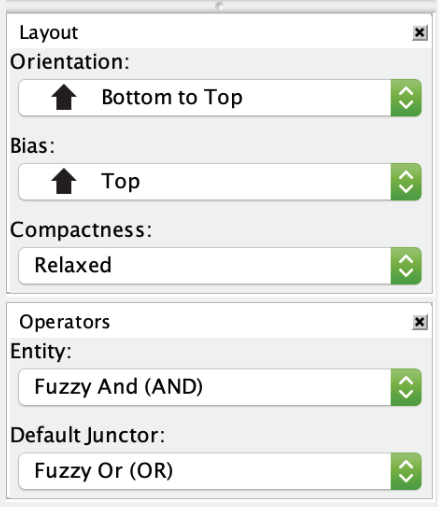Click the up arrow icon beside Bottom to Top

click(x=64, y=97)
